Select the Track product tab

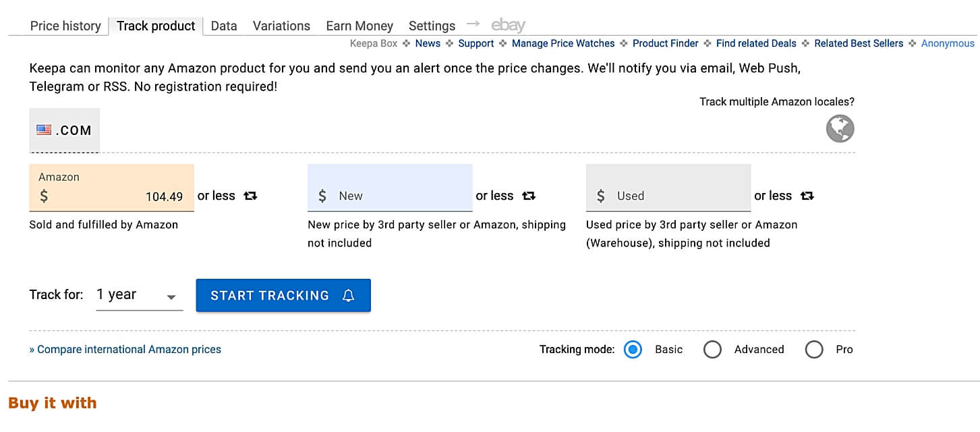coord(156,26)
